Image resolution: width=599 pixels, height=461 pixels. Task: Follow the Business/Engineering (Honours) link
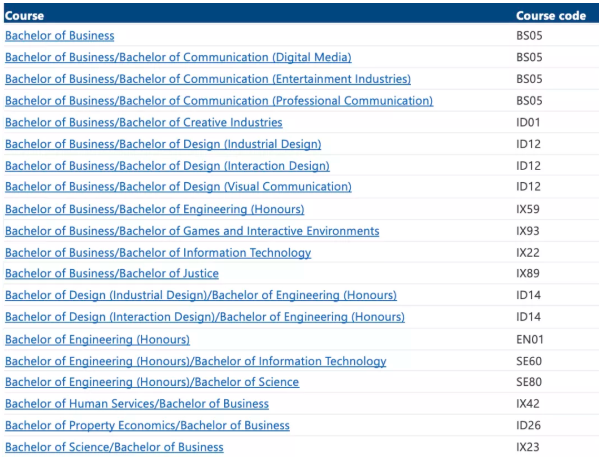[x=155, y=209]
